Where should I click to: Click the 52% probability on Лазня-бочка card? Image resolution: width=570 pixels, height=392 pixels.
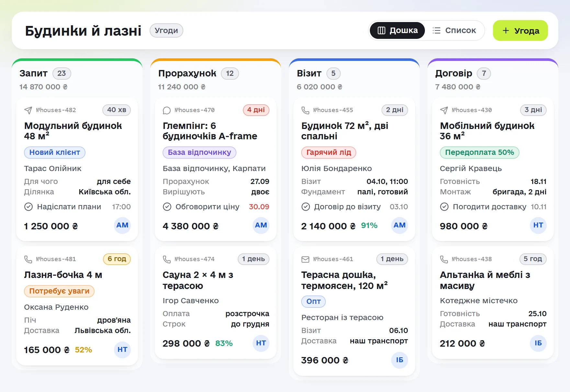tap(84, 350)
